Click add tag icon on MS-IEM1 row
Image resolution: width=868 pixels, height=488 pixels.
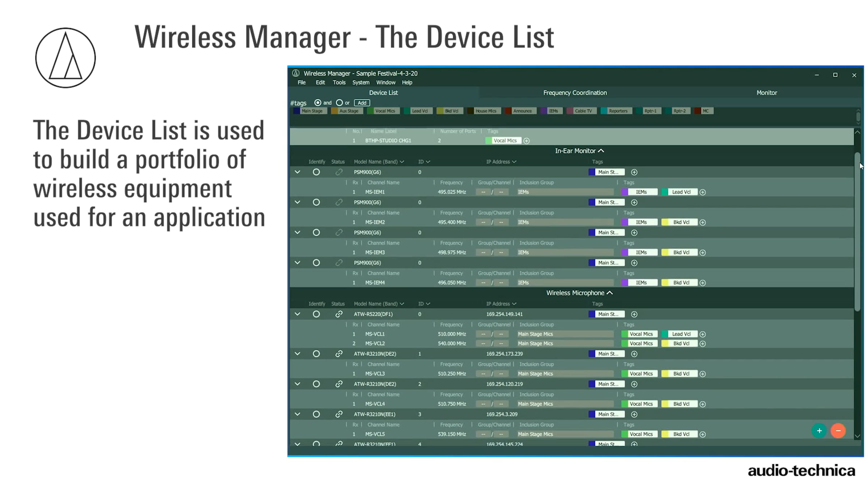point(702,192)
